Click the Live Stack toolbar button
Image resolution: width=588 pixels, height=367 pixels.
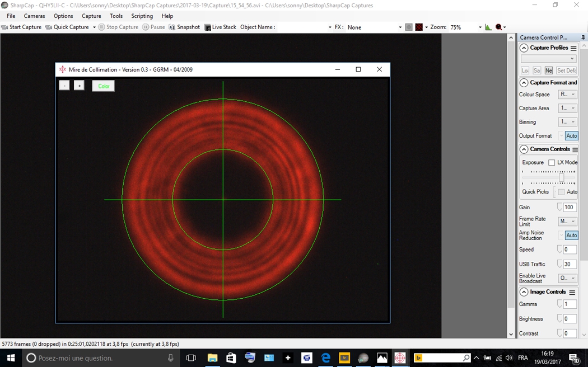point(220,27)
